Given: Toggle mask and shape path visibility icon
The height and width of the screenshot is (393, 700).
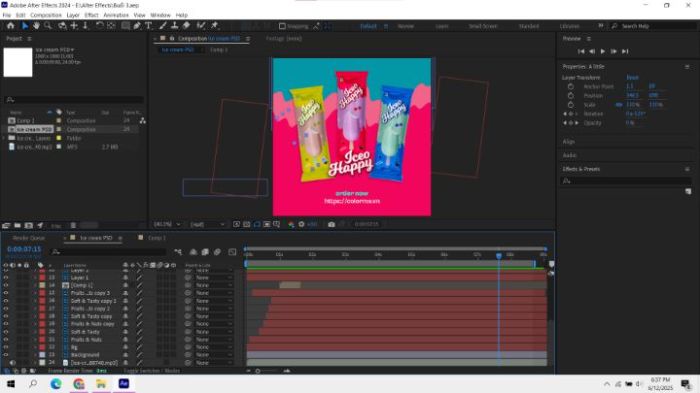Looking at the screenshot, I should pyautogui.click(x=257, y=224).
